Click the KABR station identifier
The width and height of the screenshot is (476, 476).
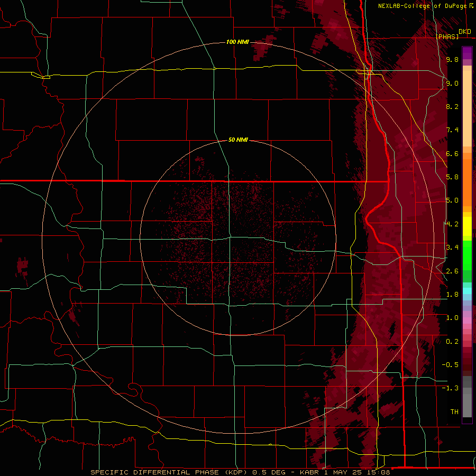click(x=309, y=472)
